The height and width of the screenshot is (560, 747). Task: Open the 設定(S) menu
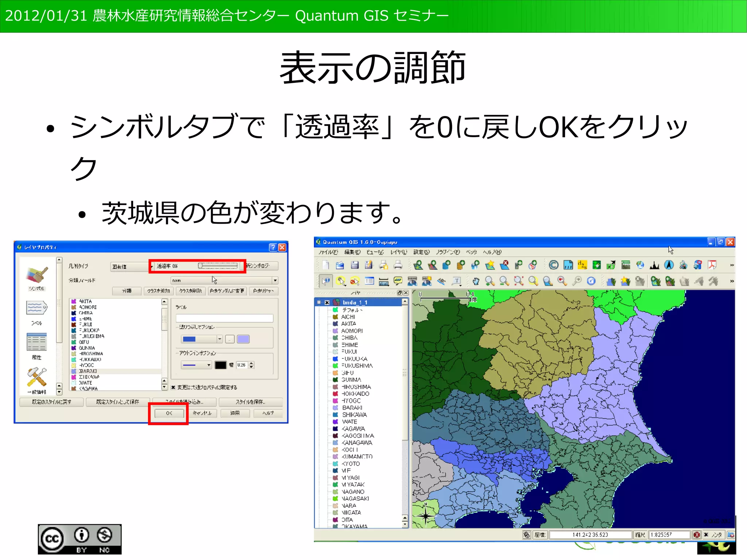pyautogui.click(x=422, y=252)
